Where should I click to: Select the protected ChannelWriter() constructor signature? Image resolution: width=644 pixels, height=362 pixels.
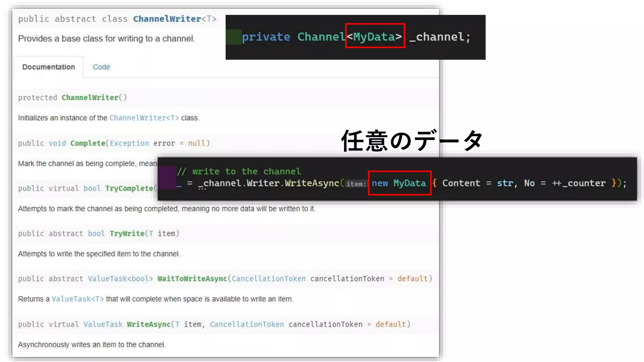coord(72,97)
